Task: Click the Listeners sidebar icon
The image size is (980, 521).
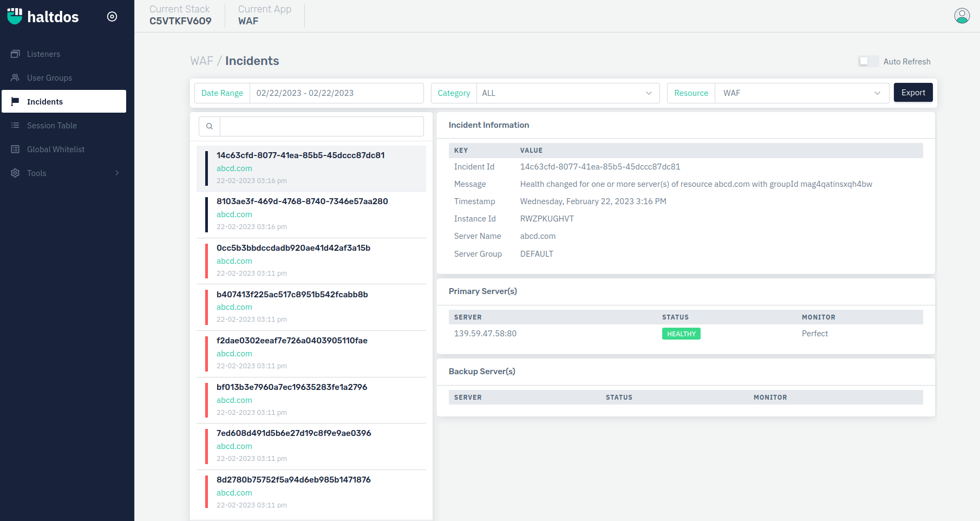Action: click(15, 54)
